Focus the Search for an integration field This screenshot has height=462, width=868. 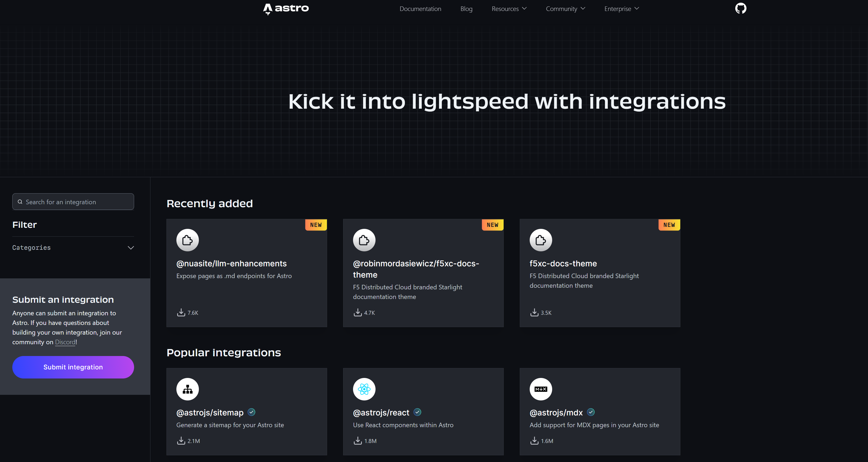[73, 202]
